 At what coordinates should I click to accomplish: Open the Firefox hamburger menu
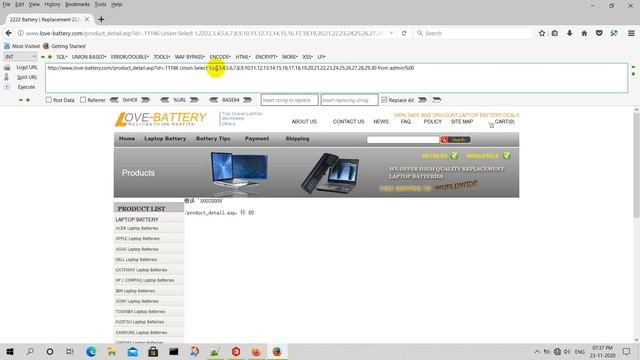click(631, 33)
